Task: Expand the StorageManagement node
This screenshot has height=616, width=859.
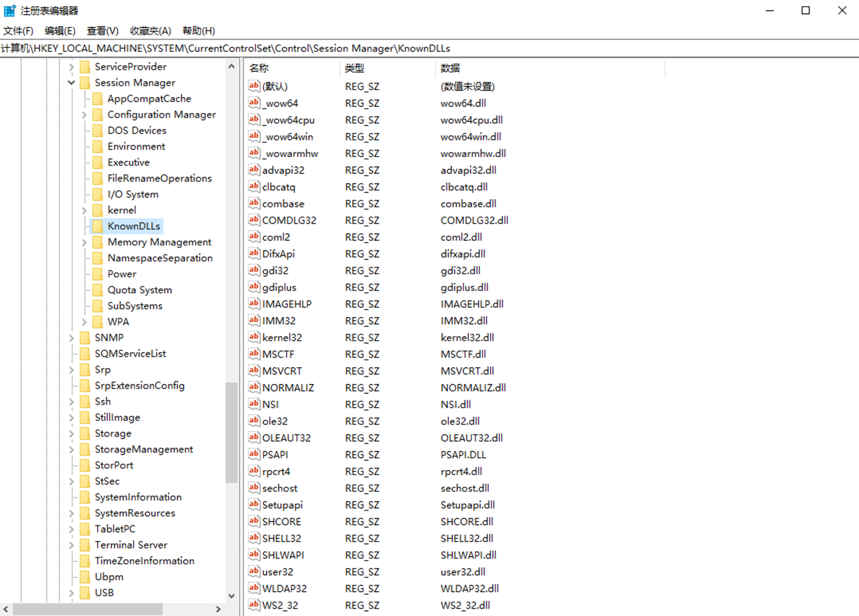Action: (x=72, y=450)
